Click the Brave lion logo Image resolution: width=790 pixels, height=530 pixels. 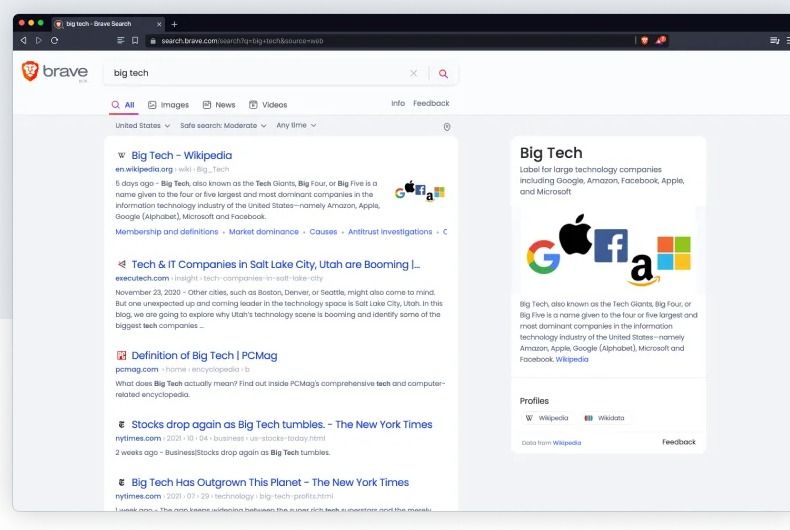[x=30, y=72]
